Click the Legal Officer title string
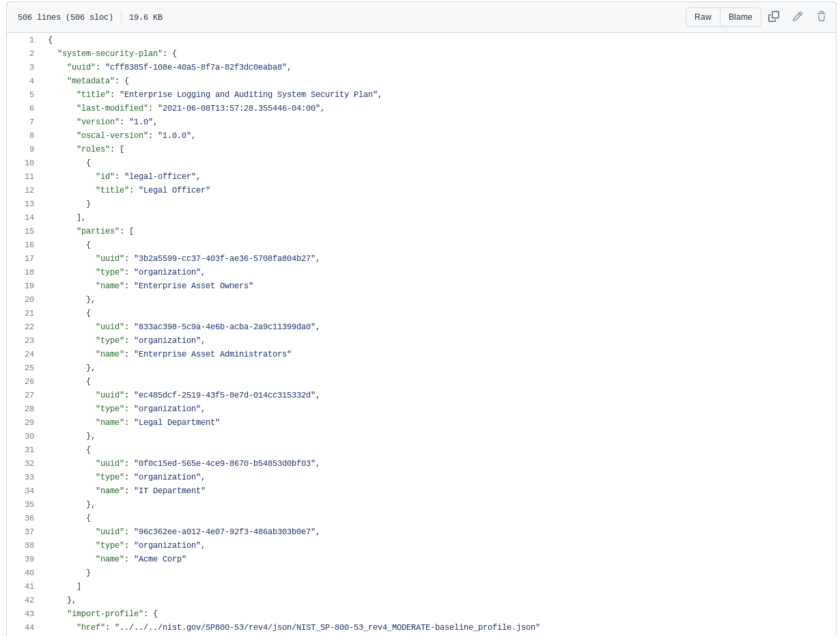 click(x=175, y=190)
